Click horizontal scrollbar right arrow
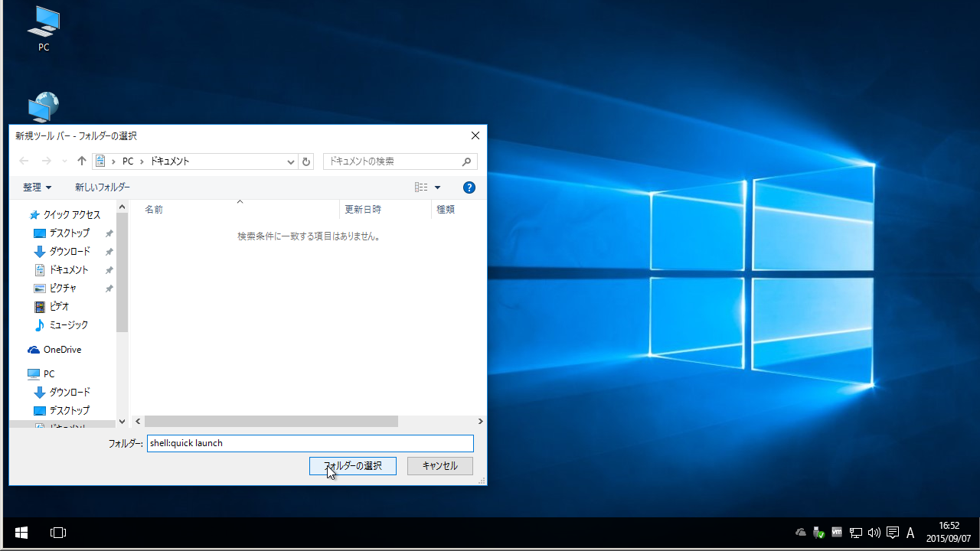Screen dimensions: 980x551 (x=480, y=422)
